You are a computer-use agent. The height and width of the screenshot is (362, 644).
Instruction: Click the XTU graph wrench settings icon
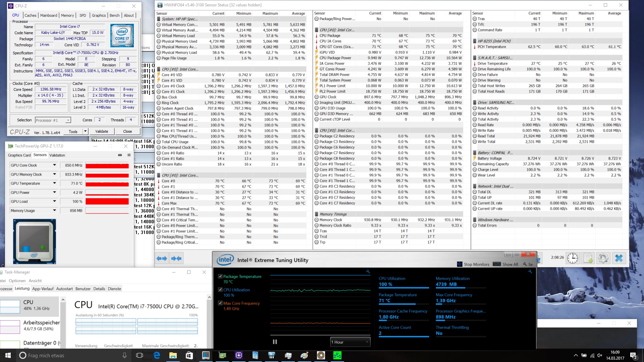coord(368,271)
